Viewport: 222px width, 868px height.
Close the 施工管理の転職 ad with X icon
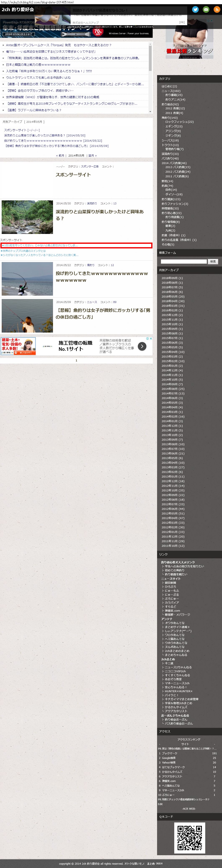pos(151,338)
